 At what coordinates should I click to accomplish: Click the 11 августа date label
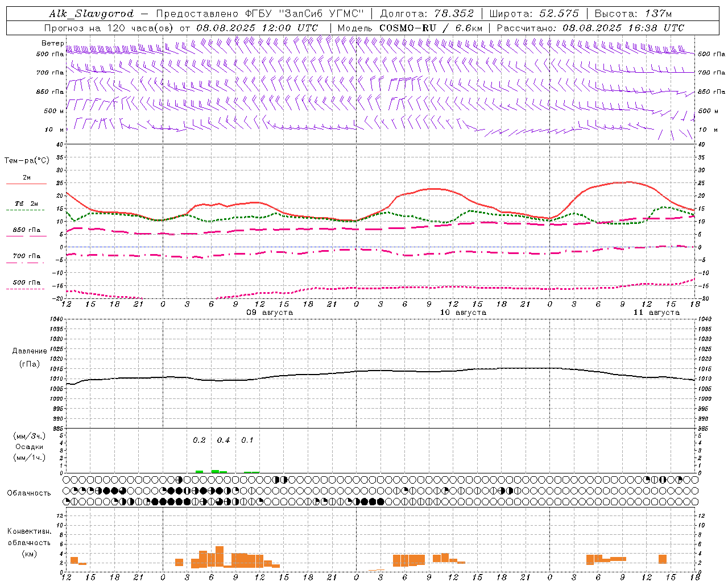656,313
